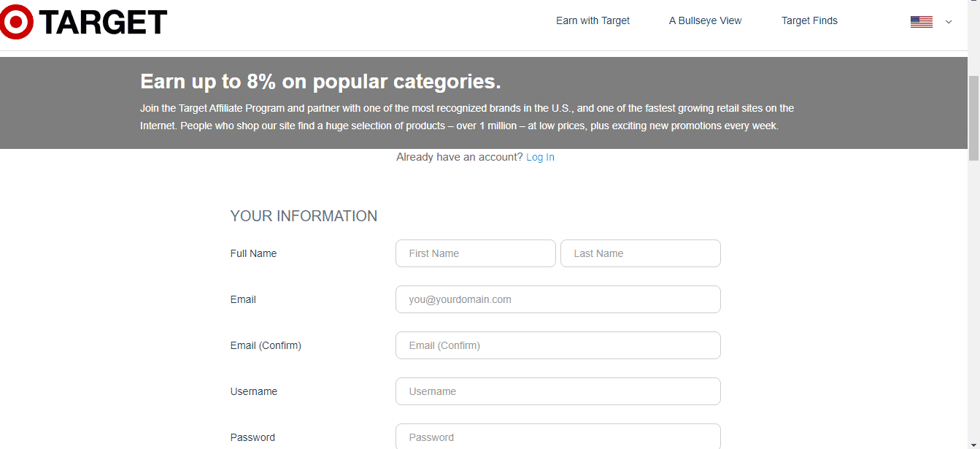Open A Bullseye View
Image resolution: width=980 pixels, height=449 pixels.
pyautogui.click(x=705, y=20)
